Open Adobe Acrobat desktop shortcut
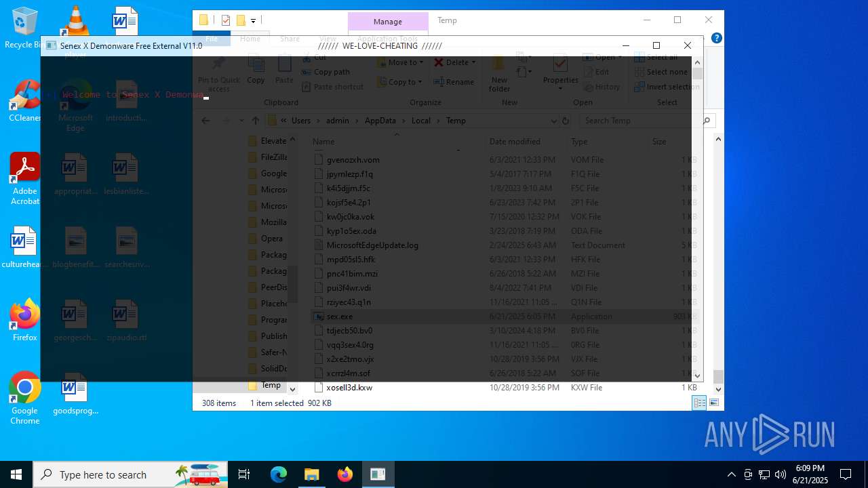Viewport: 868px width, 488px height. point(24,178)
